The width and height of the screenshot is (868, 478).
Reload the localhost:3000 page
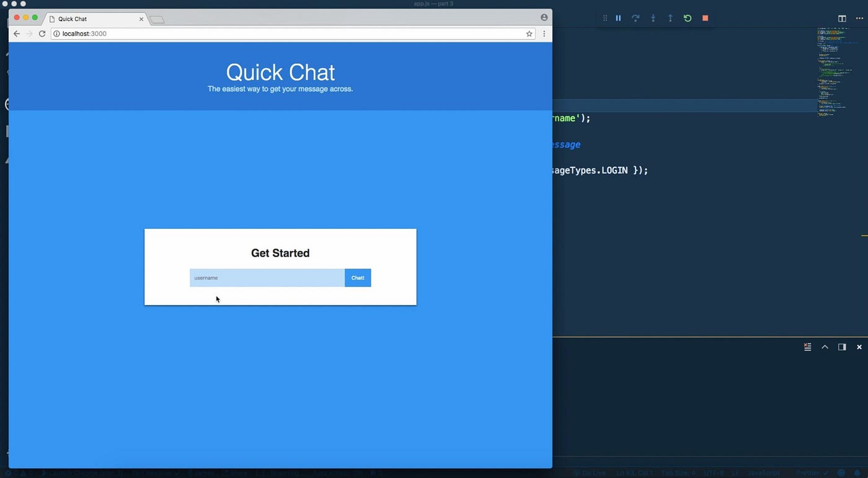[42, 33]
